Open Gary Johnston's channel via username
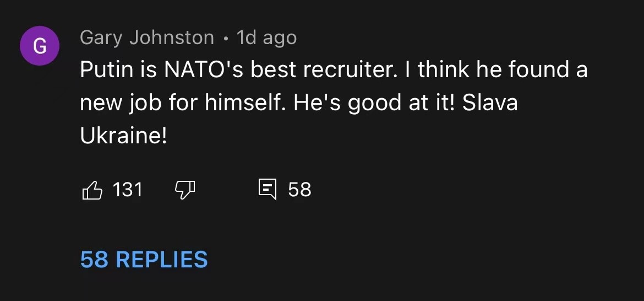The image size is (644, 301). tap(146, 37)
